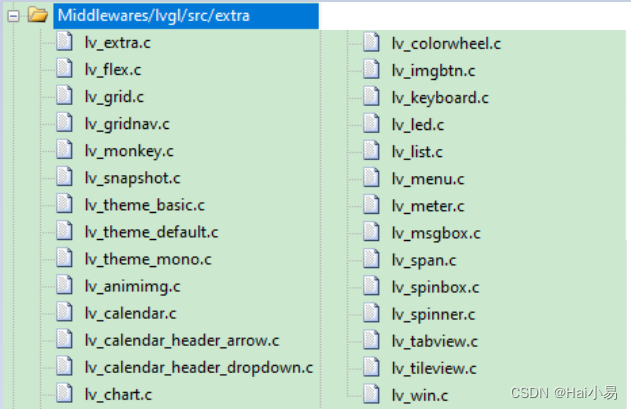The image size is (632, 409).
Task: Open lv_imgbtn.c from the tree
Action: (433, 71)
